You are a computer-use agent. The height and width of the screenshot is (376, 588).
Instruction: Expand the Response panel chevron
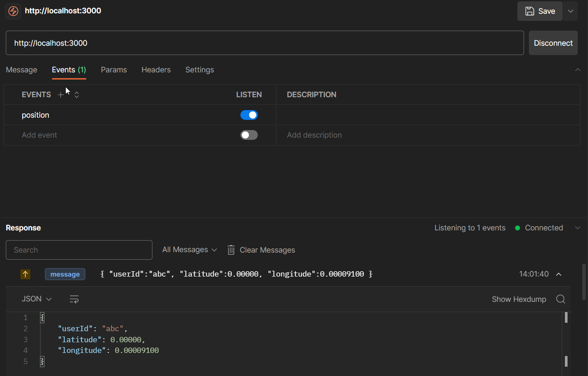(x=578, y=228)
